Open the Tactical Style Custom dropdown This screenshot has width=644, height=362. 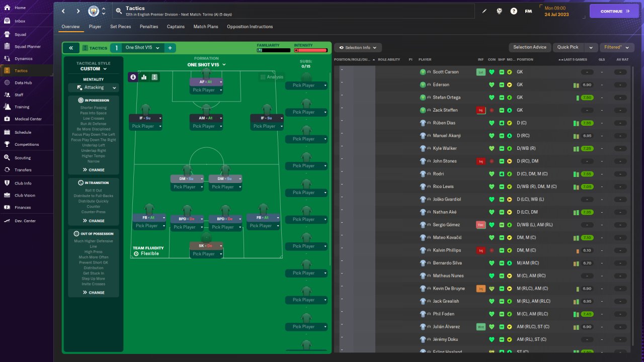tap(94, 69)
